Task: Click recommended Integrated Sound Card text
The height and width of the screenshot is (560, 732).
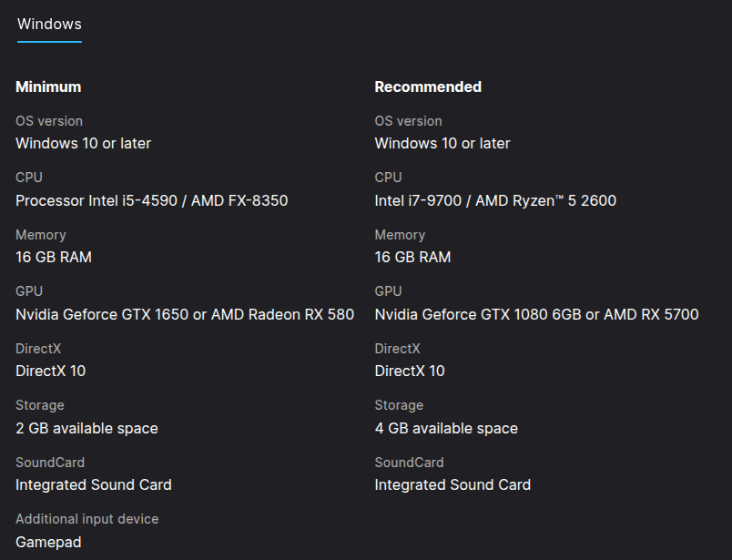Action: (x=452, y=484)
